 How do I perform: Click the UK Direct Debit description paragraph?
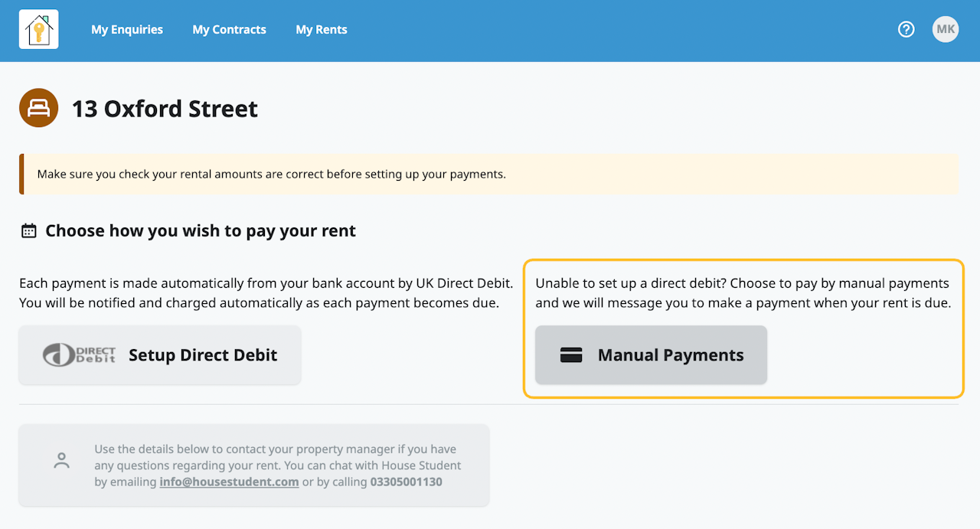pos(266,293)
